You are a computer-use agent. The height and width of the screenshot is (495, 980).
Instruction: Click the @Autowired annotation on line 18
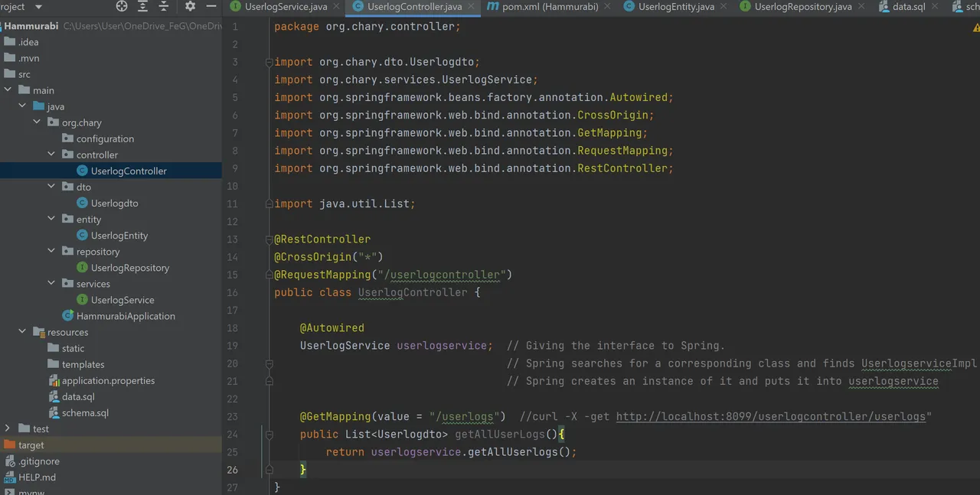(x=332, y=328)
